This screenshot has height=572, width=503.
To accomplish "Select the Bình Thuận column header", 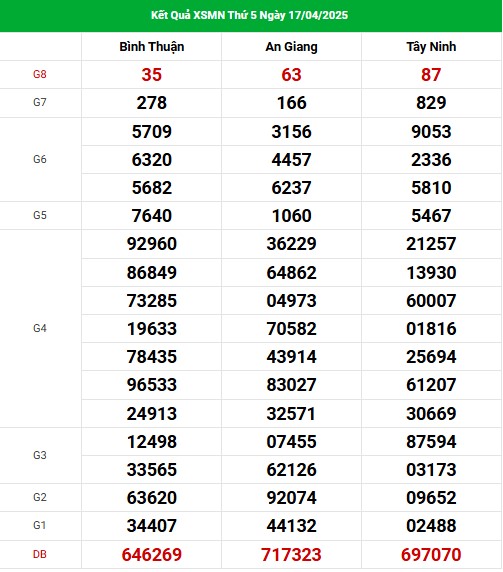I will (152, 47).
